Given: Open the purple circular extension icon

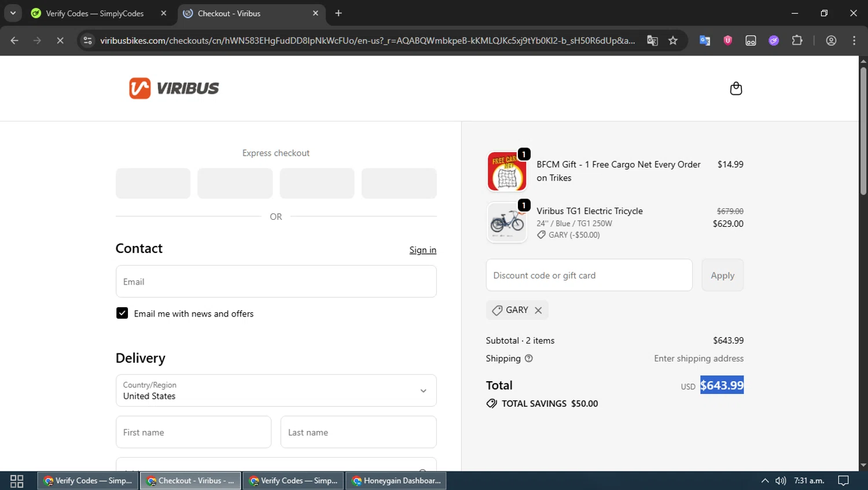Looking at the screenshot, I should click(x=774, y=40).
